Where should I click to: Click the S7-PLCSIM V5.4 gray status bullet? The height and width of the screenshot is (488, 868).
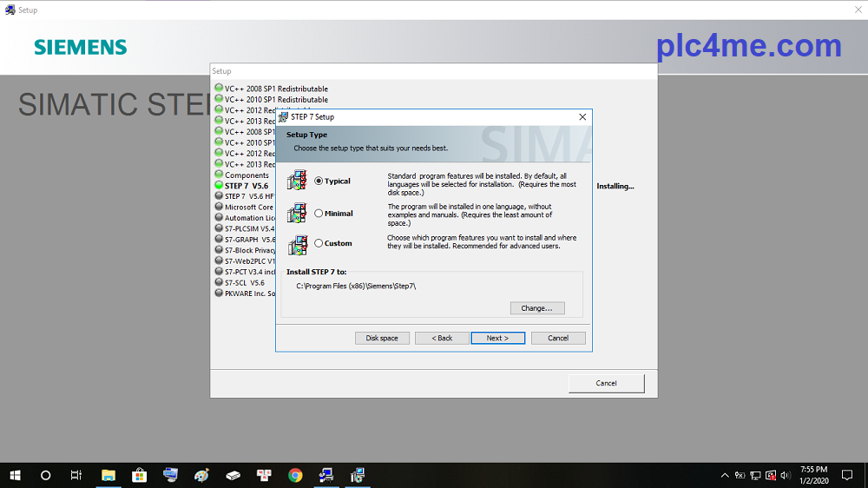click(219, 228)
